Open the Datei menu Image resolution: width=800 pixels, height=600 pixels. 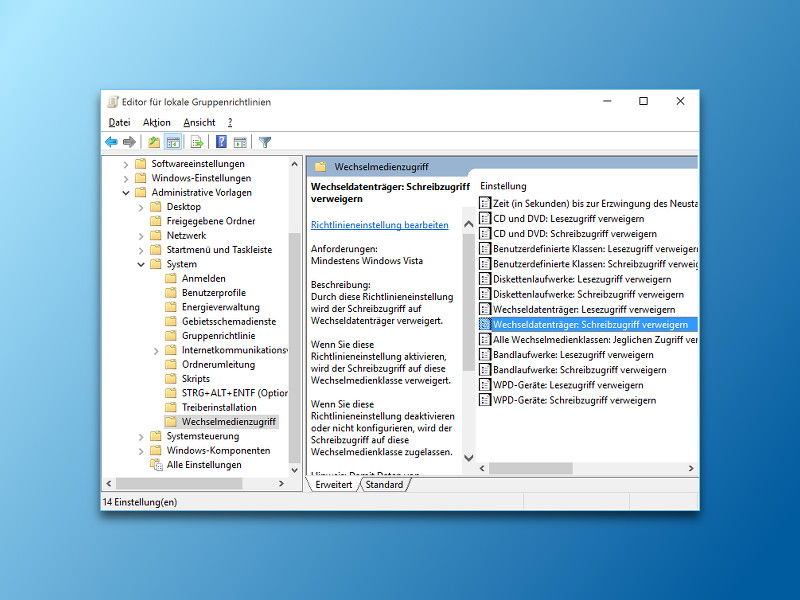coord(119,122)
